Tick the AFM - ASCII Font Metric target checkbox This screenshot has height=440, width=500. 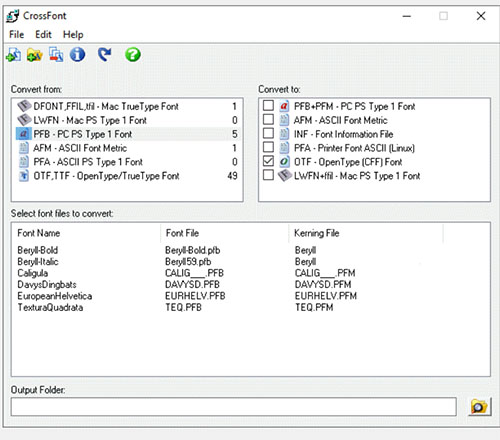pos(268,119)
